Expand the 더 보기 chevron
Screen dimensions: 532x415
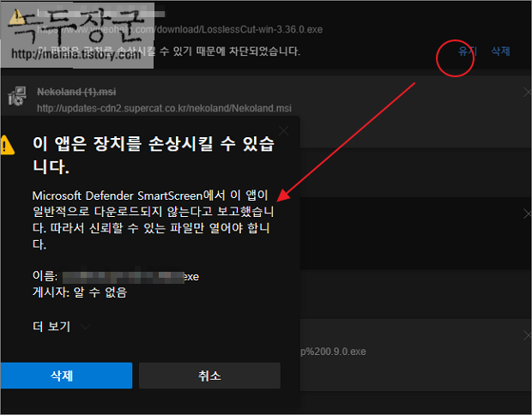86,327
